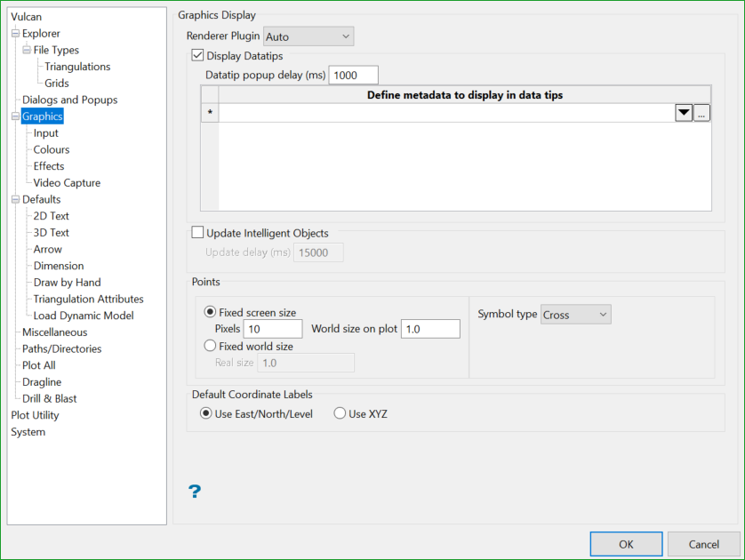
Task: Uncheck the Display Datatips checkbox
Action: pos(198,56)
